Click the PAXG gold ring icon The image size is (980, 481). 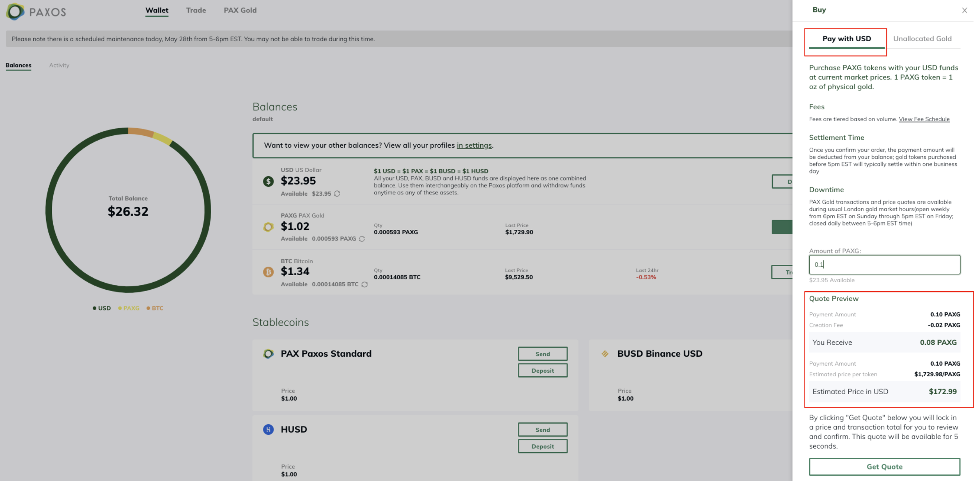268,227
